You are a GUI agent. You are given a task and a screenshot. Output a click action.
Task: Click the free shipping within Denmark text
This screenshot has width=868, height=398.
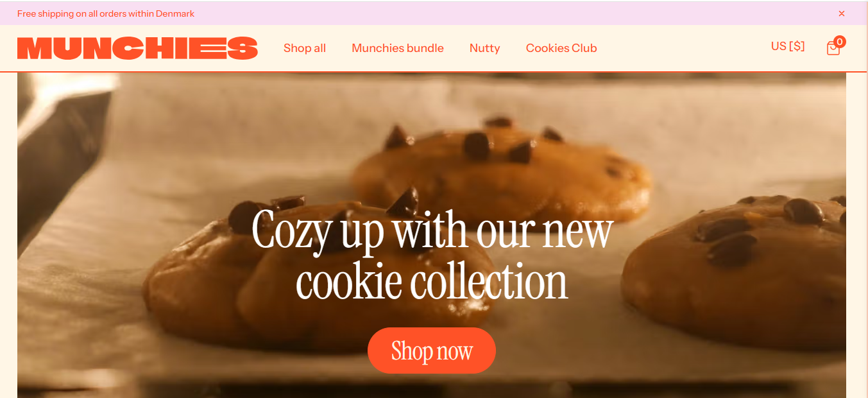(106, 13)
